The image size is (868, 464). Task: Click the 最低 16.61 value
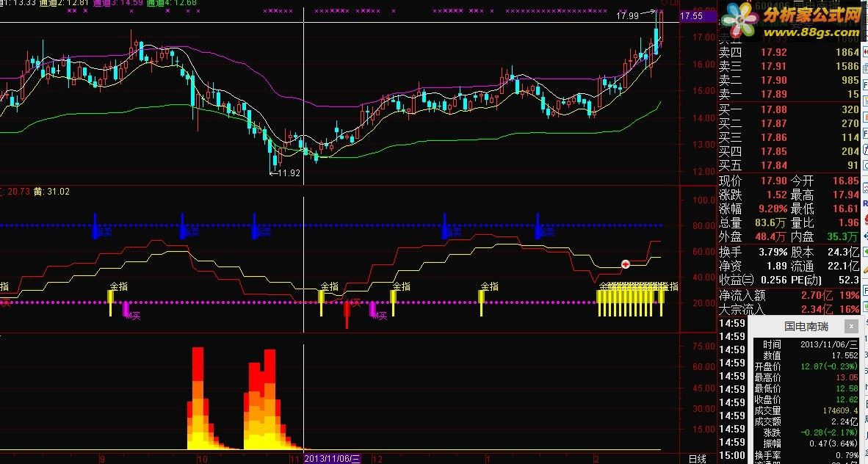coord(846,209)
